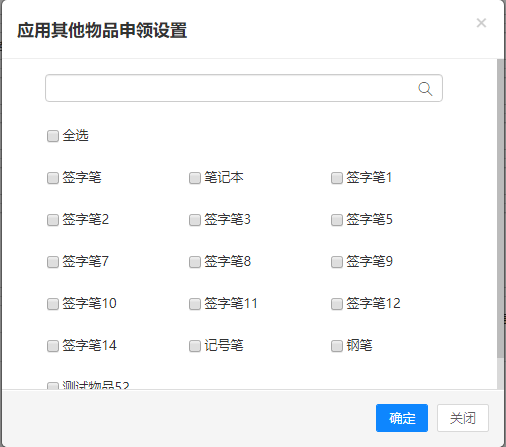The image size is (506, 447).
Task: Select the 签字笔9 checkbox
Action: point(337,262)
